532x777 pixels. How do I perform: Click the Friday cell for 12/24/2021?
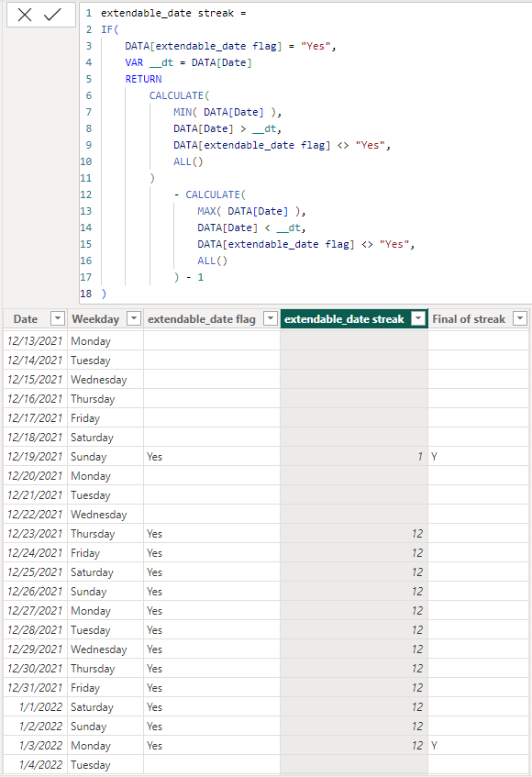click(x=105, y=553)
